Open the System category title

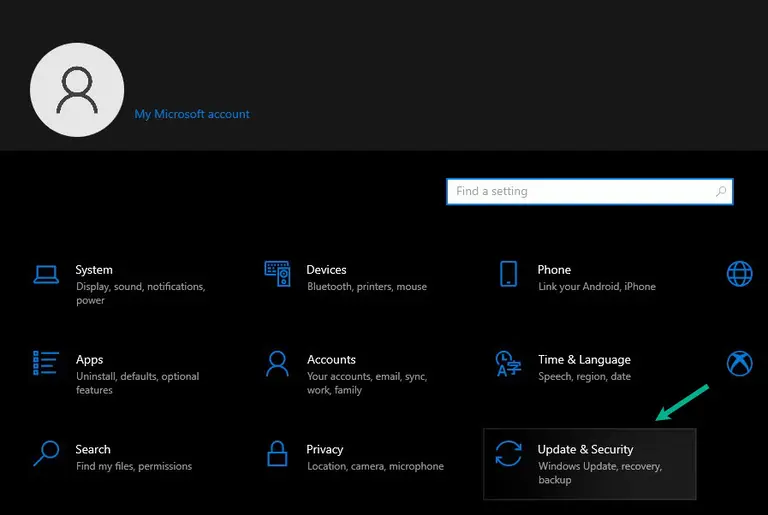point(94,270)
